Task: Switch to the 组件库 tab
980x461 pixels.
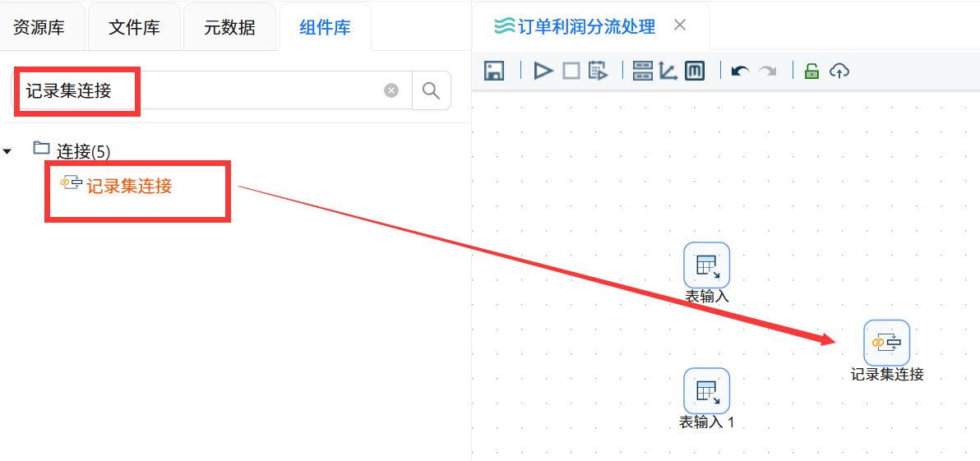Action: (x=325, y=27)
